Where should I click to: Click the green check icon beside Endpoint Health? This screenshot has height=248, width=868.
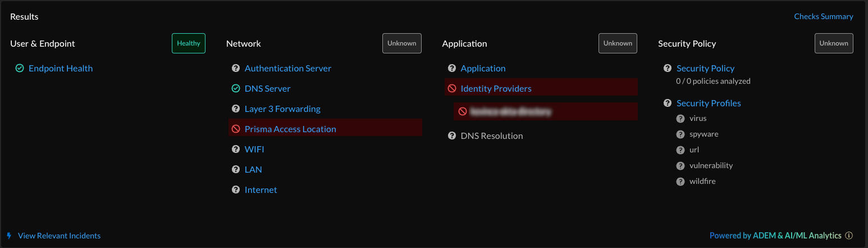click(x=20, y=69)
